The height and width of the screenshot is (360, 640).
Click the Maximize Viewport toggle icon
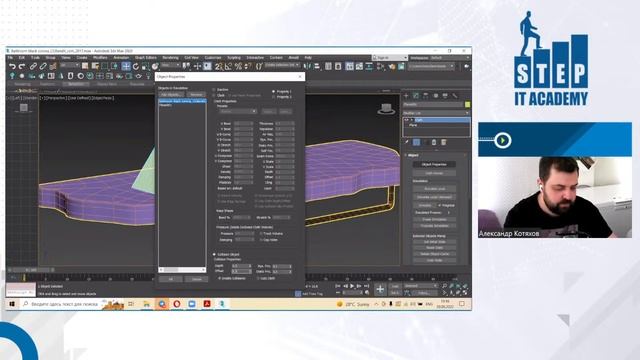(x=465, y=293)
